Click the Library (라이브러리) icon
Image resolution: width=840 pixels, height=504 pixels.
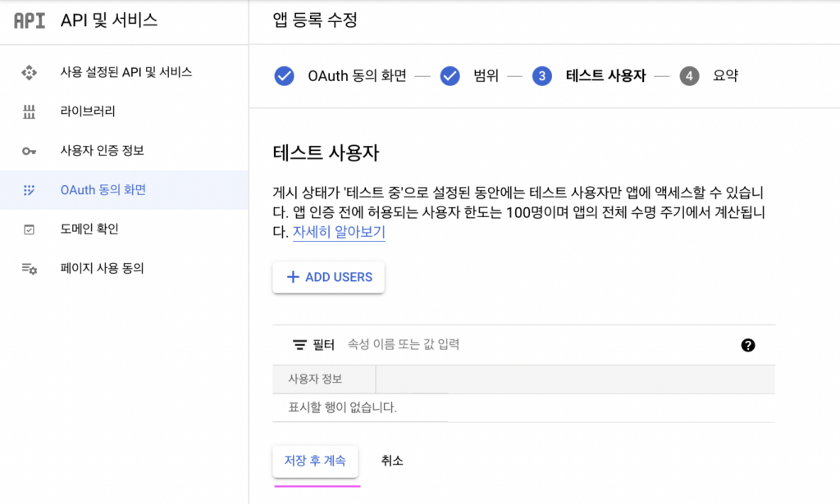coord(30,111)
